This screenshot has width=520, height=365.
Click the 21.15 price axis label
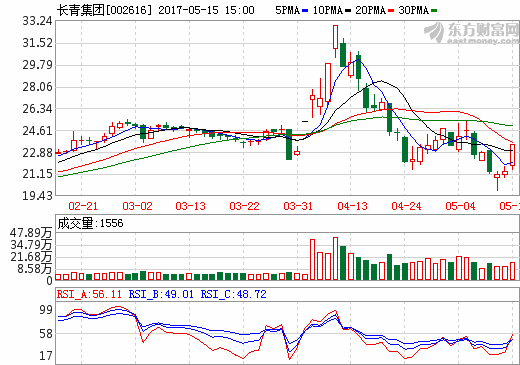tap(37, 174)
